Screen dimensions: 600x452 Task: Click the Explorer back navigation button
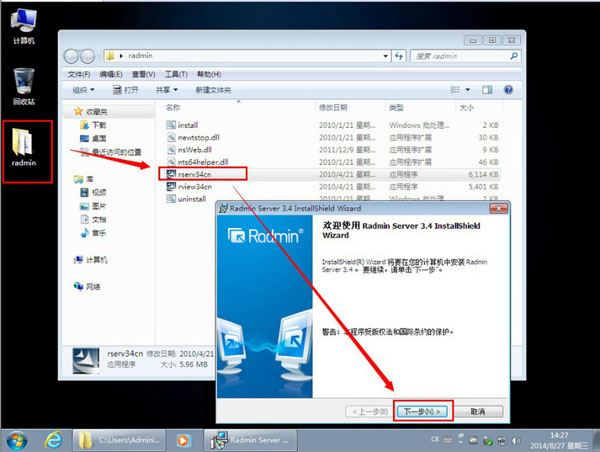pos(71,56)
